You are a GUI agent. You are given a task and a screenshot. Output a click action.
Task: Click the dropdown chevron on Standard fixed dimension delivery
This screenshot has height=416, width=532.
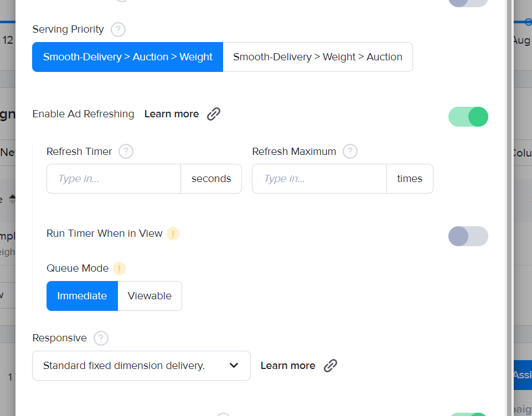coord(234,366)
